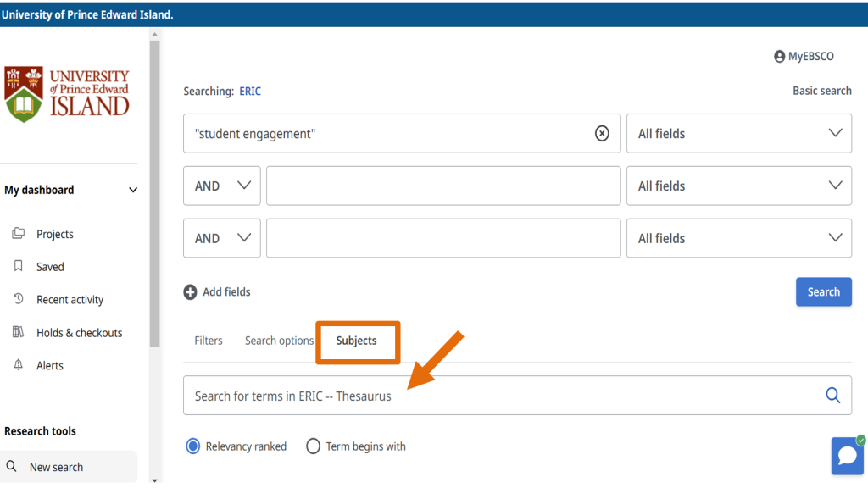The image size is (868, 488).
Task: Open Alerts bell in sidebar
Action: coord(49,366)
